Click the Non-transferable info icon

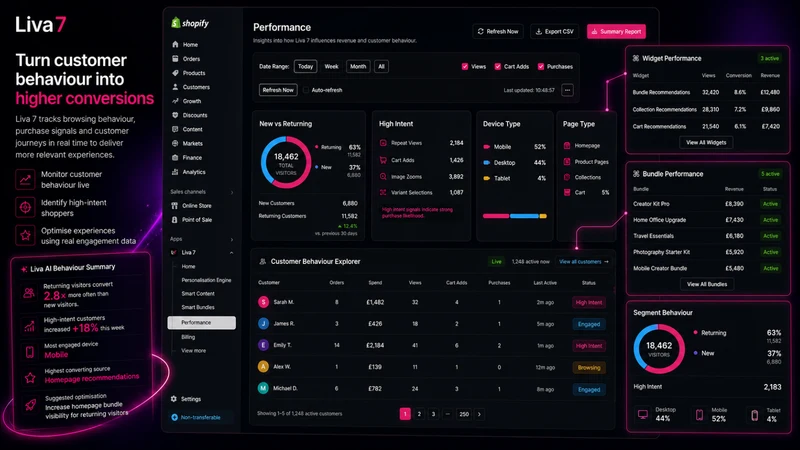click(x=174, y=417)
